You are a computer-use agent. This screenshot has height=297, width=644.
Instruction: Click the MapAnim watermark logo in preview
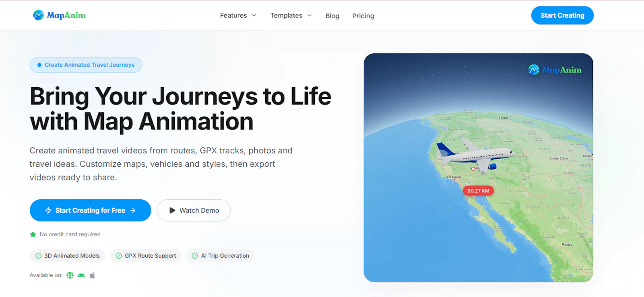pyautogui.click(x=555, y=70)
